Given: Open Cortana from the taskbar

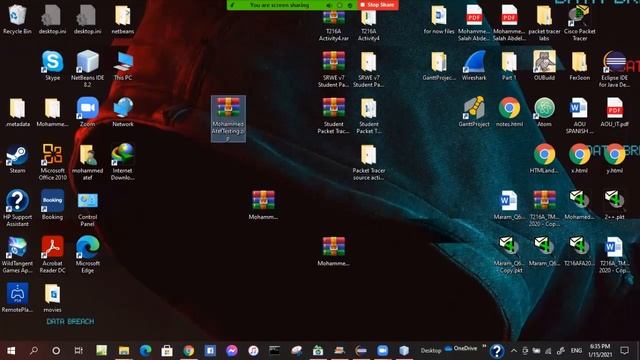Looking at the screenshot, I should [x=56, y=350].
